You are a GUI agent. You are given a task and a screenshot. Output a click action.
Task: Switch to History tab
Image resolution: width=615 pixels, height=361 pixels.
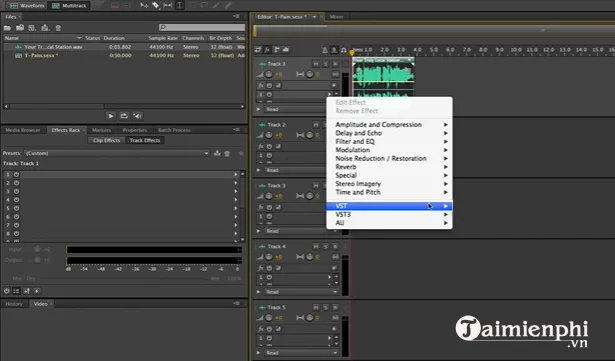(14, 304)
